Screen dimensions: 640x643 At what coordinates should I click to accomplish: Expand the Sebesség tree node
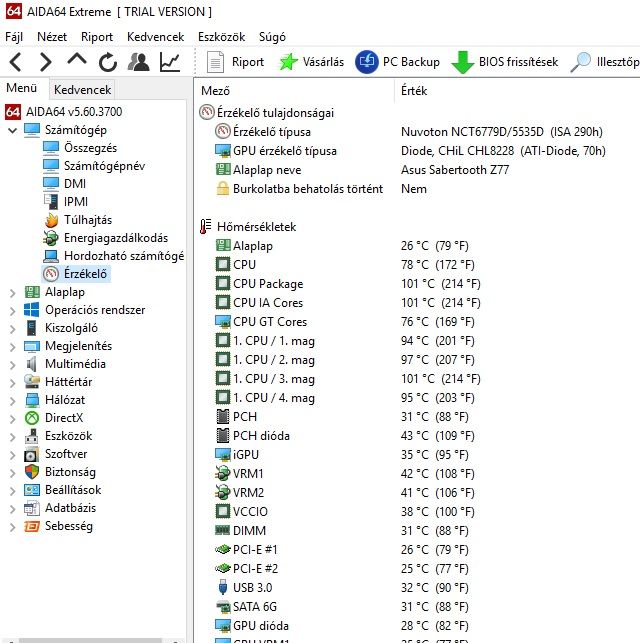coord(12,527)
